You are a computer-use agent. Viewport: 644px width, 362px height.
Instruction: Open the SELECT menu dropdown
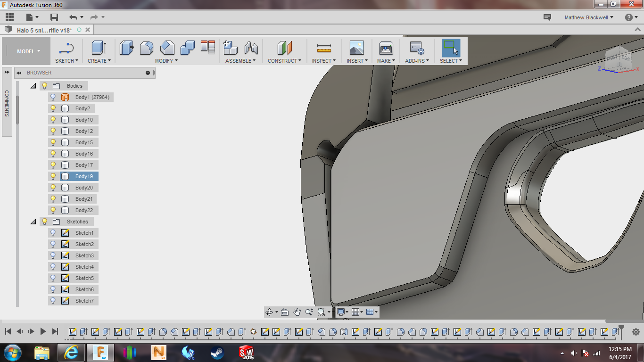451,61
